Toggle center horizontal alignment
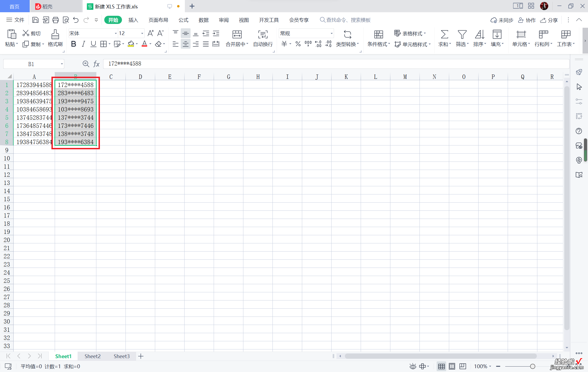588x372 pixels. (x=185, y=44)
